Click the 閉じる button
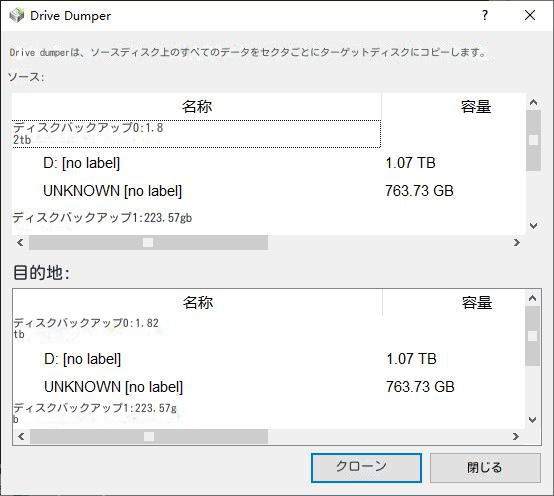554x496 pixels. click(x=485, y=467)
